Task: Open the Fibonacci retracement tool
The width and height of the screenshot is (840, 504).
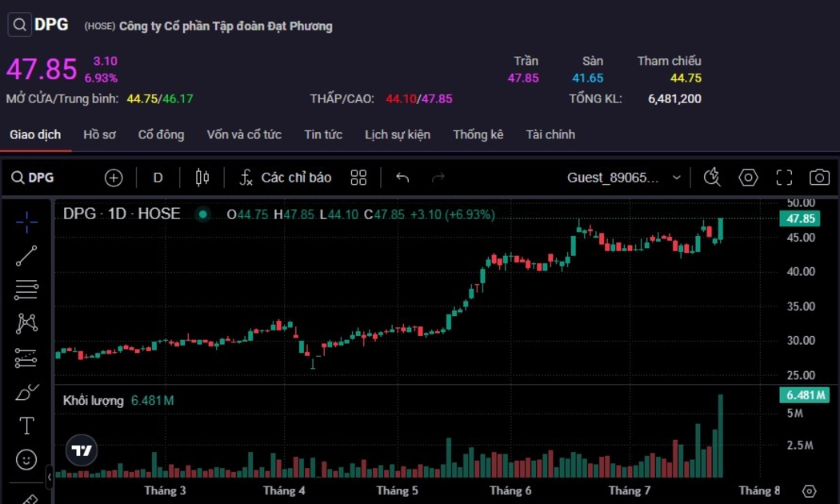Action: [26, 290]
